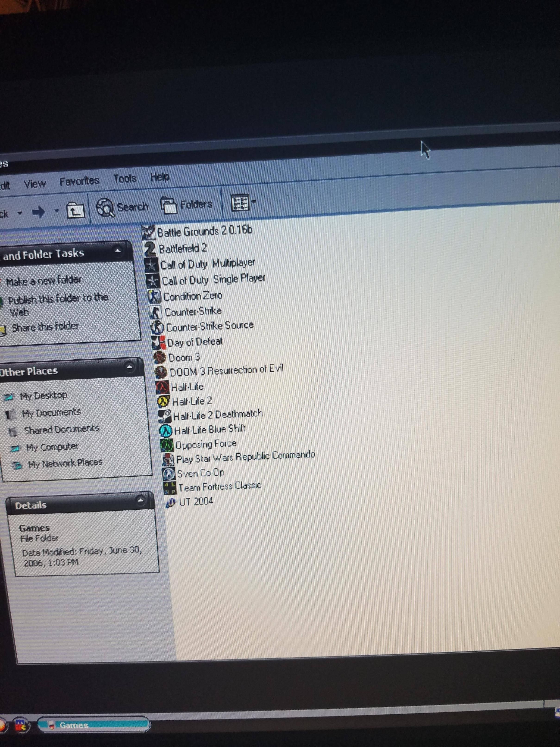Image resolution: width=560 pixels, height=747 pixels.
Task: Click the Day of Defeat name label
Action: 195,342
